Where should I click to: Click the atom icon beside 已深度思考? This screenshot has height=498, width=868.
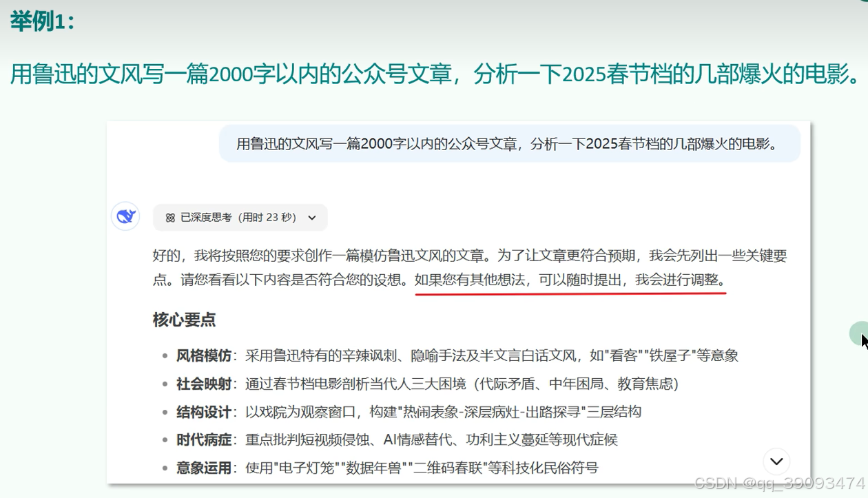click(170, 218)
